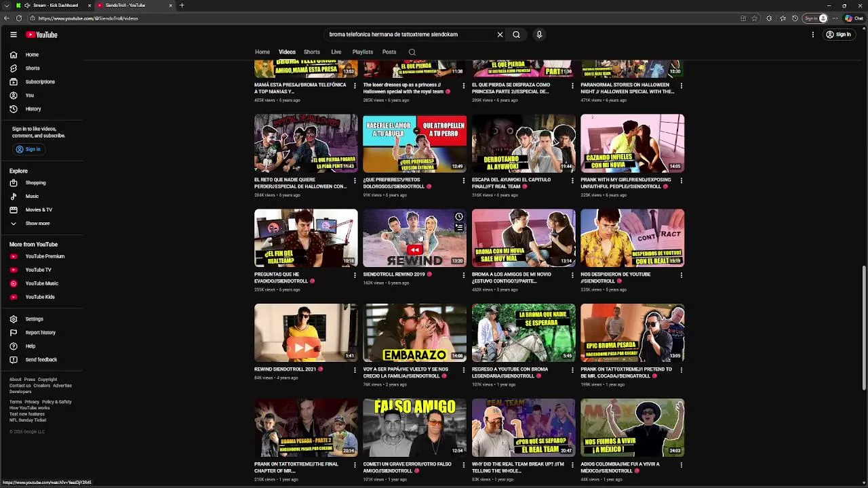The width and height of the screenshot is (868, 488).
Task: Open the FALSO AMIGO video thumbnail
Action: 414,428
